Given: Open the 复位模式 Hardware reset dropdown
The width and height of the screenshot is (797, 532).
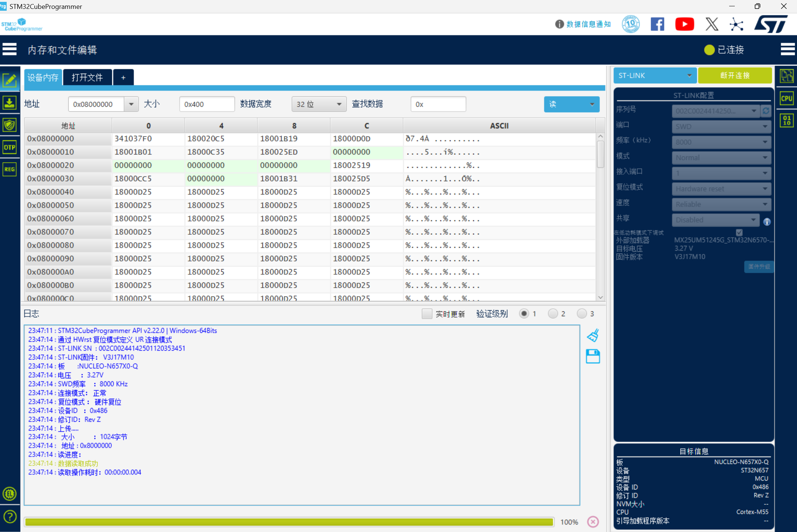Looking at the screenshot, I should pyautogui.click(x=721, y=189).
